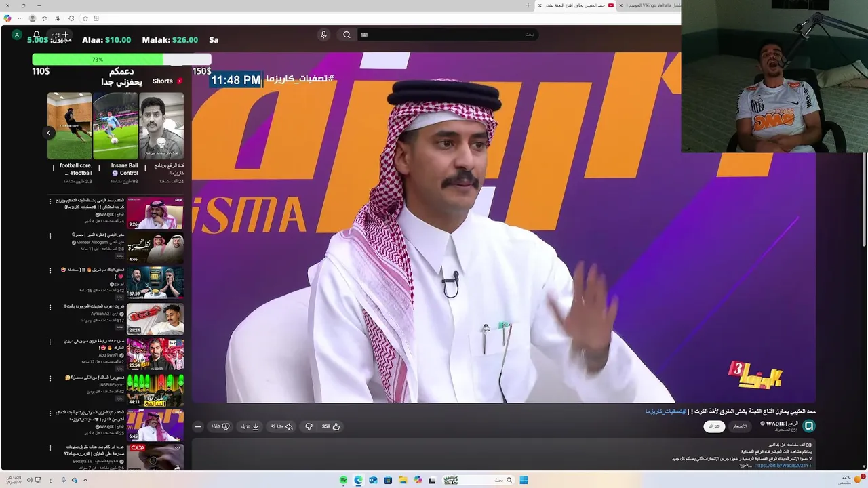
Task: Open options menu for INSPIREsport video
Action: (50, 378)
